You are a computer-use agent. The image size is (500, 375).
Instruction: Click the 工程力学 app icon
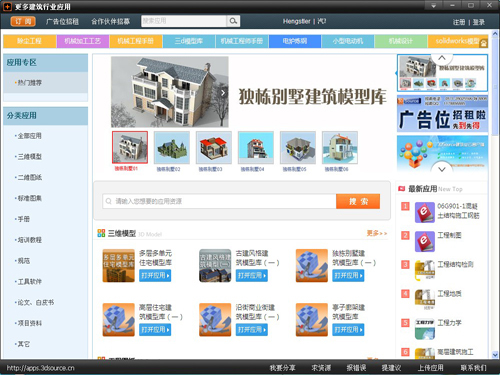[x=425, y=329]
